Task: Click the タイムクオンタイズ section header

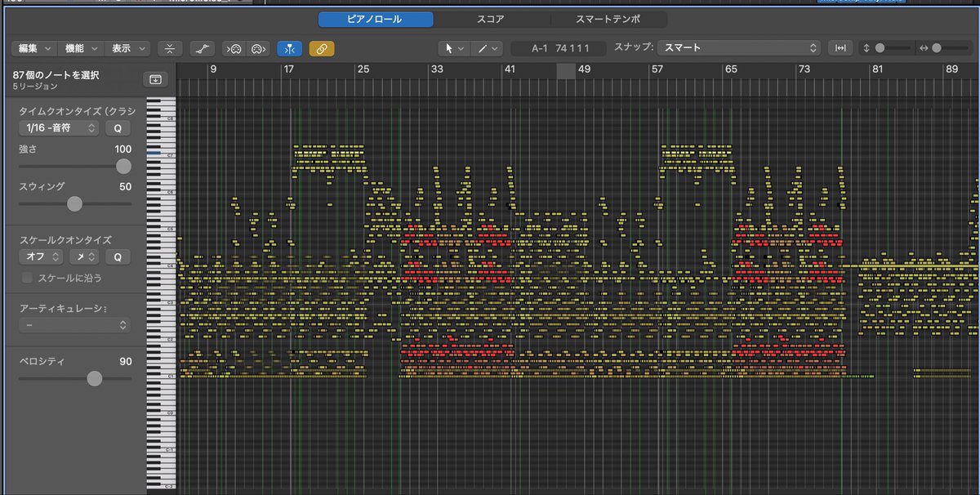Action: [x=78, y=110]
